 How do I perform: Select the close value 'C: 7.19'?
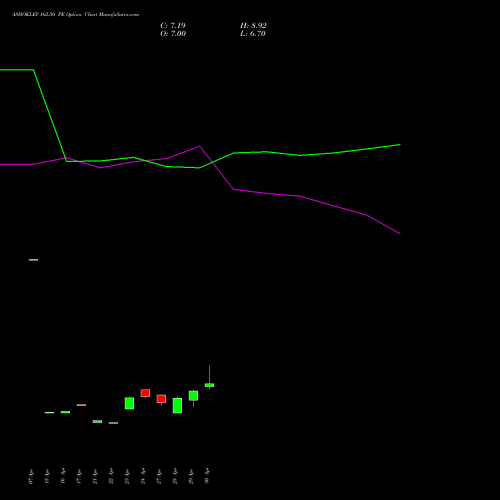pyautogui.click(x=173, y=26)
